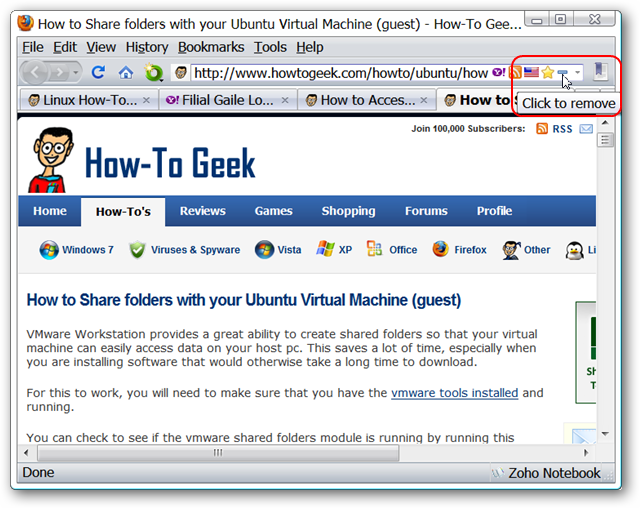Close the Linux How-To tab
The image size is (640, 508).
point(146,100)
